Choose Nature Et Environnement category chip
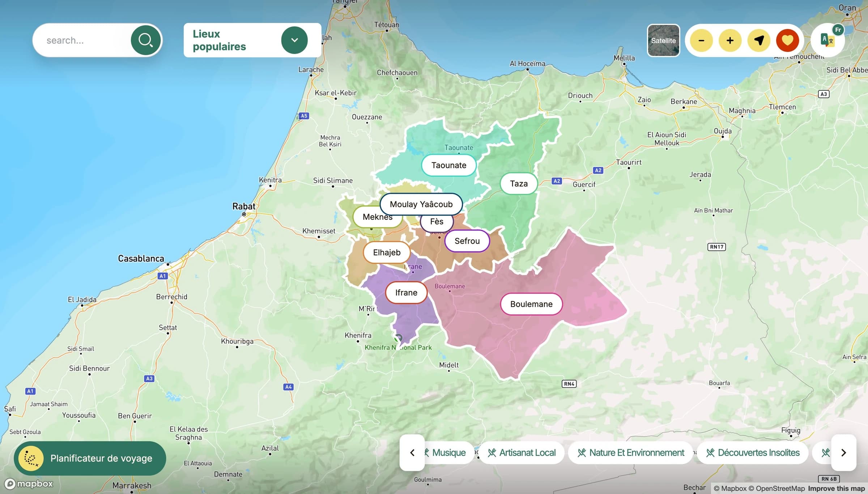868x494 pixels. pos(631,452)
